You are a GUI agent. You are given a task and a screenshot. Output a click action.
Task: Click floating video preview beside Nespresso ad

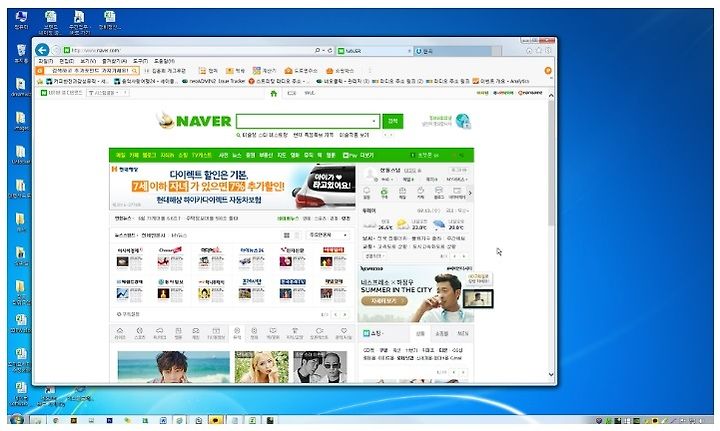point(478,299)
